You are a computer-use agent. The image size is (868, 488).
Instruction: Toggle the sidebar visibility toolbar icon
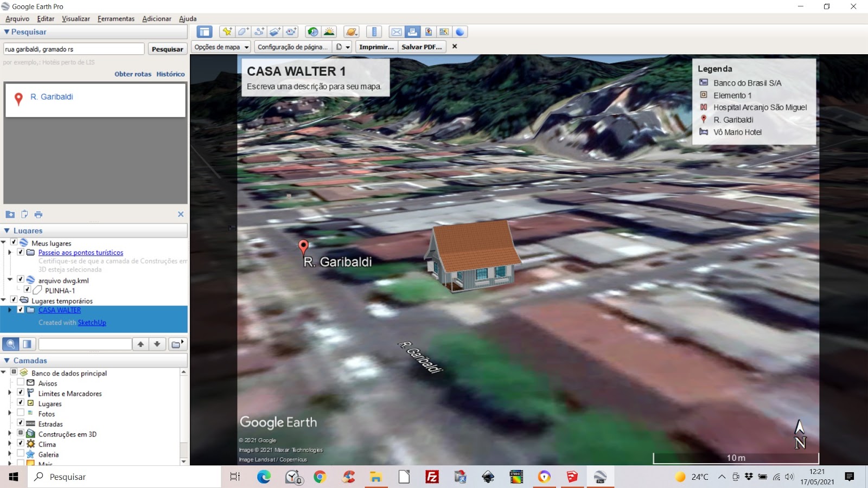[x=205, y=32]
